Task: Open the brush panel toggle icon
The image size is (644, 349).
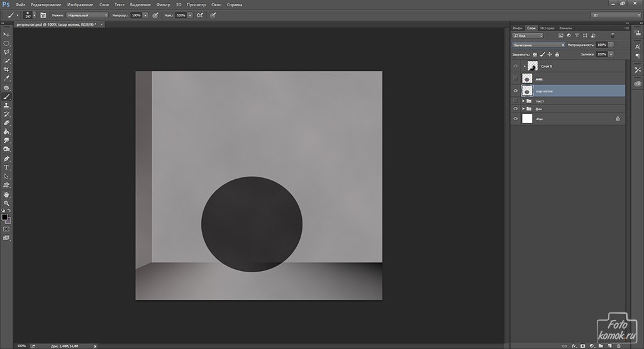Action: [43, 14]
